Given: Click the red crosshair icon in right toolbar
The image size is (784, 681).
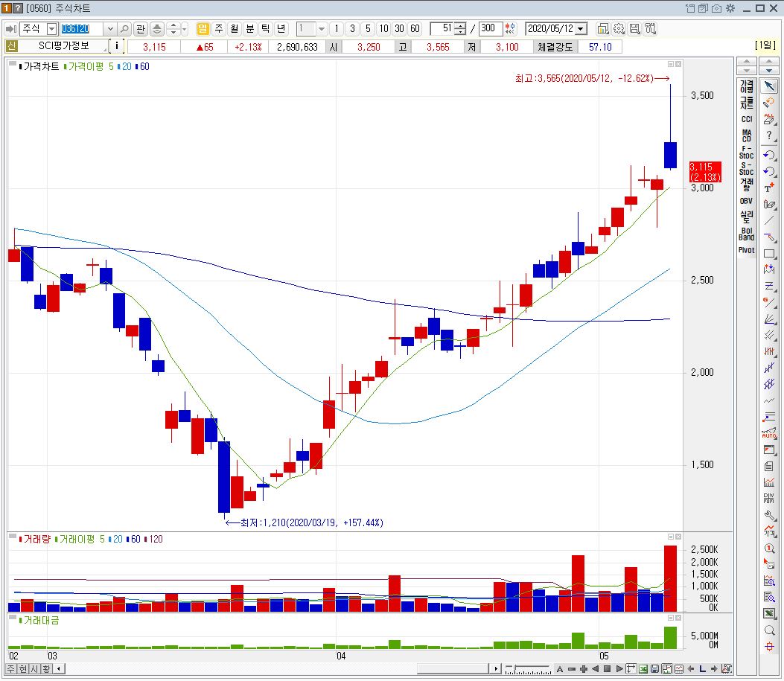Looking at the screenshot, I should coord(770,647).
